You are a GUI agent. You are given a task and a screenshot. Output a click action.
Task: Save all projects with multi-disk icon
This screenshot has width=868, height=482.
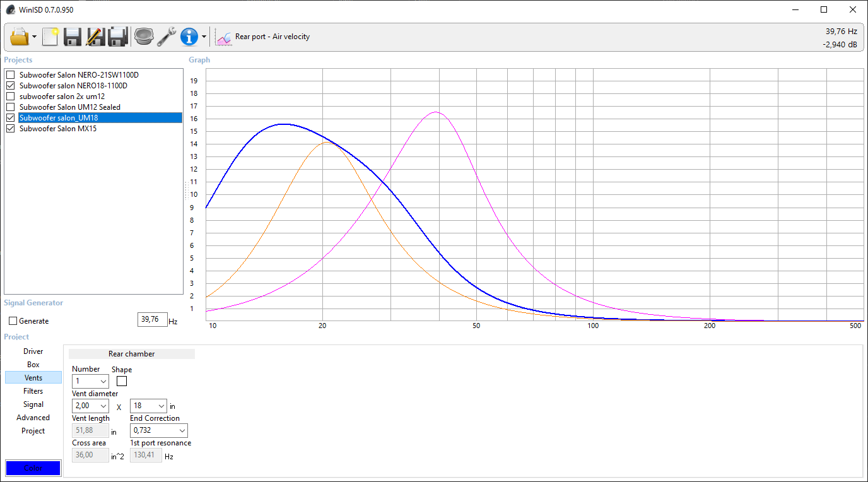coord(118,37)
